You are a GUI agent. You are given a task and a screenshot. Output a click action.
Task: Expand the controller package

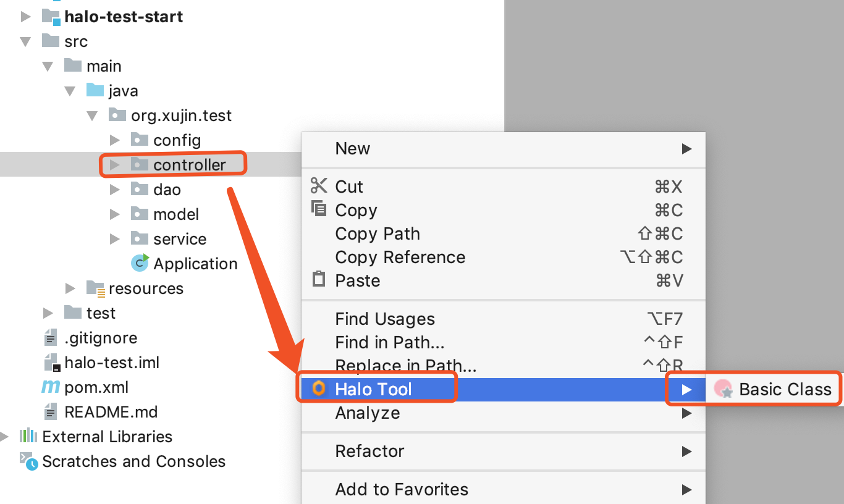tap(114, 165)
